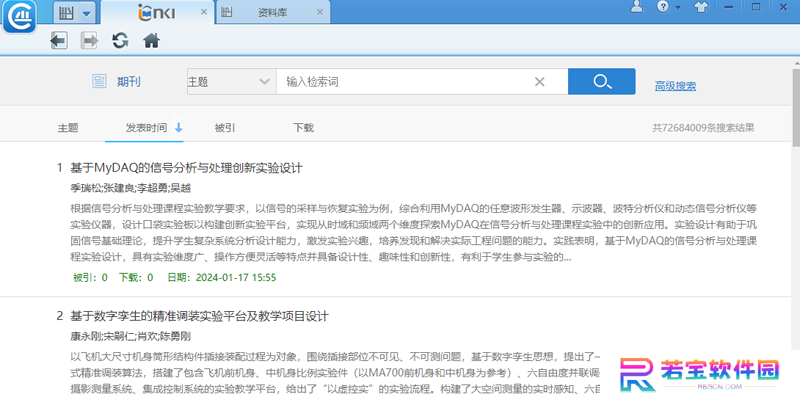Switch to the CNKI tab
This screenshot has width=800, height=400.
point(157,12)
